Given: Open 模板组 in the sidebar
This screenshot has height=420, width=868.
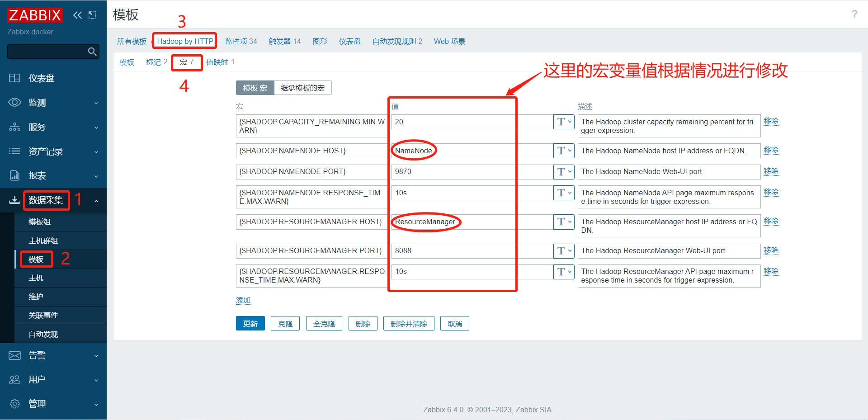Looking at the screenshot, I should coord(61,222).
